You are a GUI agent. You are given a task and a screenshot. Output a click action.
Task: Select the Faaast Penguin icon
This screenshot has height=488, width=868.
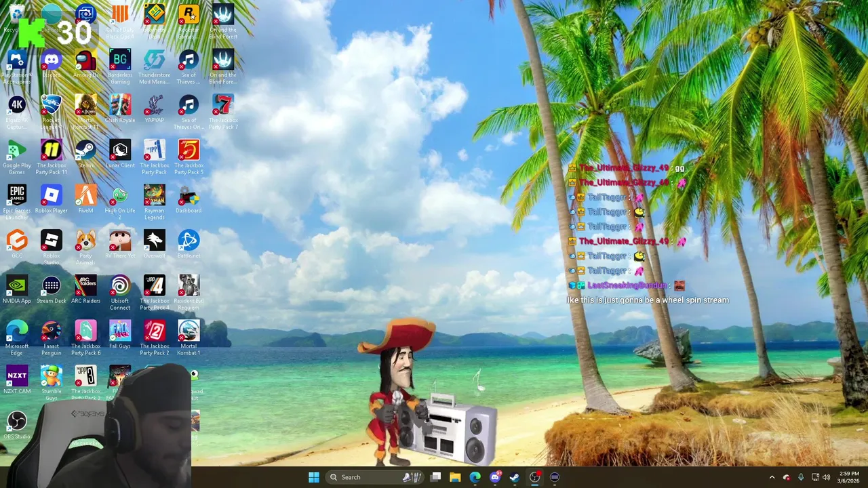coord(52,338)
